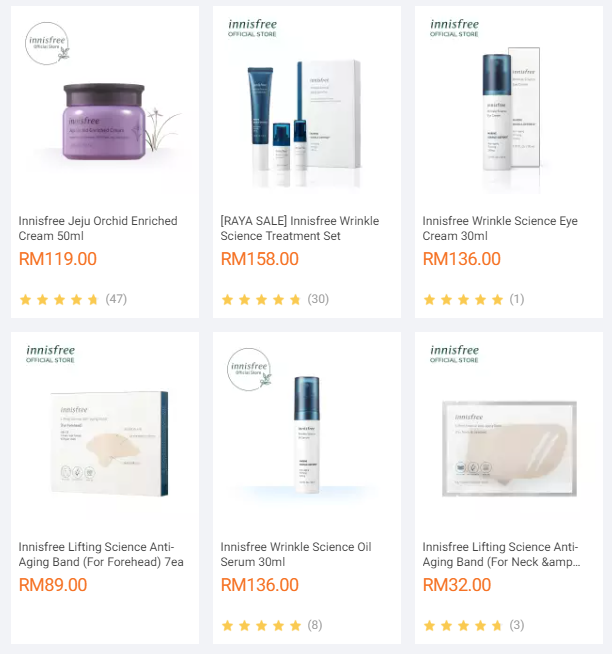
Task: Click the star rating with 30 reviews
Action: [275, 299]
